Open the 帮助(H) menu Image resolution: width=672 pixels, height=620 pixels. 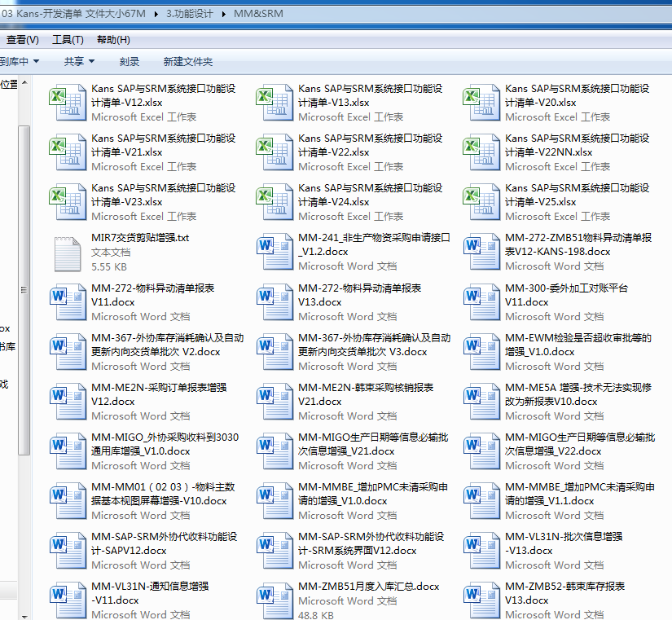(113, 40)
